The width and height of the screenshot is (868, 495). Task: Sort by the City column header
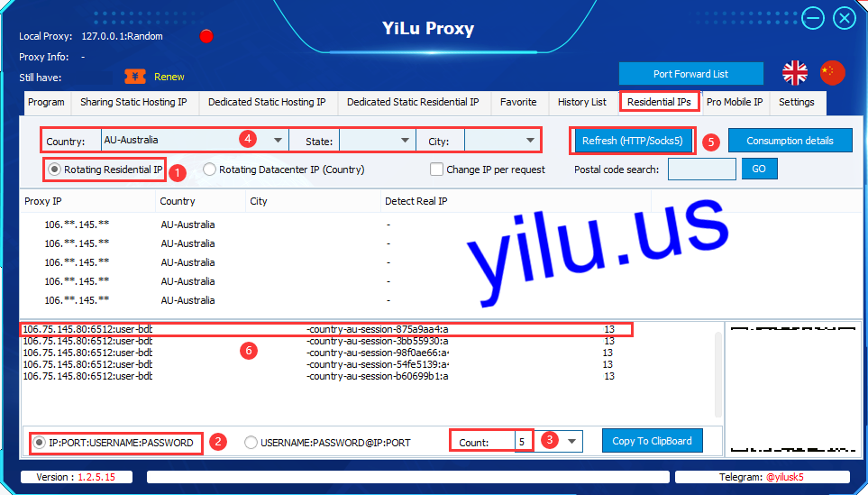[x=314, y=201]
